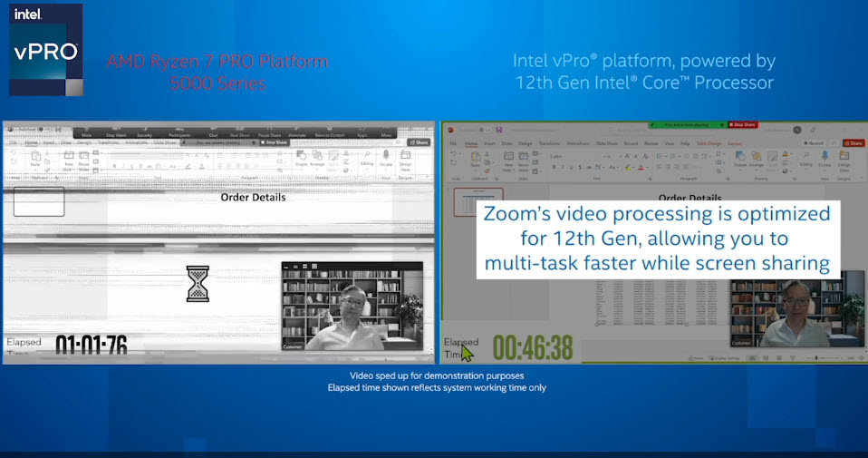Open Security in Zoom meeting toolbar
868x458 pixels.
(x=144, y=132)
